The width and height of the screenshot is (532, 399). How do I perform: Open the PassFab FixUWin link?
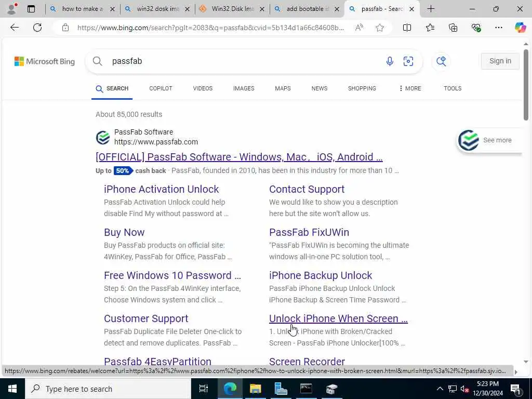click(309, 232)
